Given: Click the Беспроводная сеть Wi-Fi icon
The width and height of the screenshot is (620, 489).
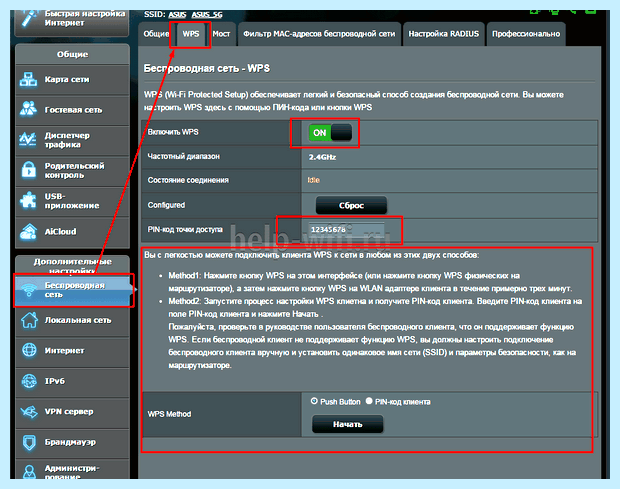Looking at the screenshot, I should click(28, 290).
